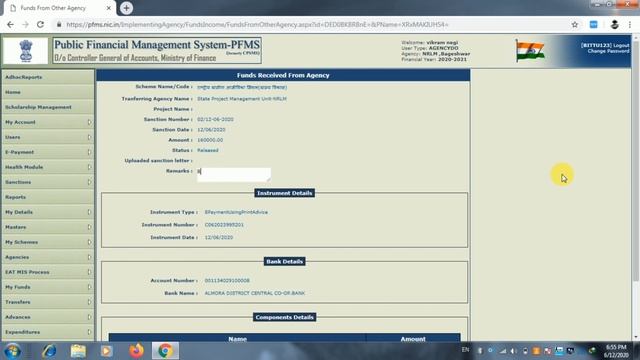This screenshot has height=360, width=640.
Task: Click the site padlock icon
Action: (59, 24)
